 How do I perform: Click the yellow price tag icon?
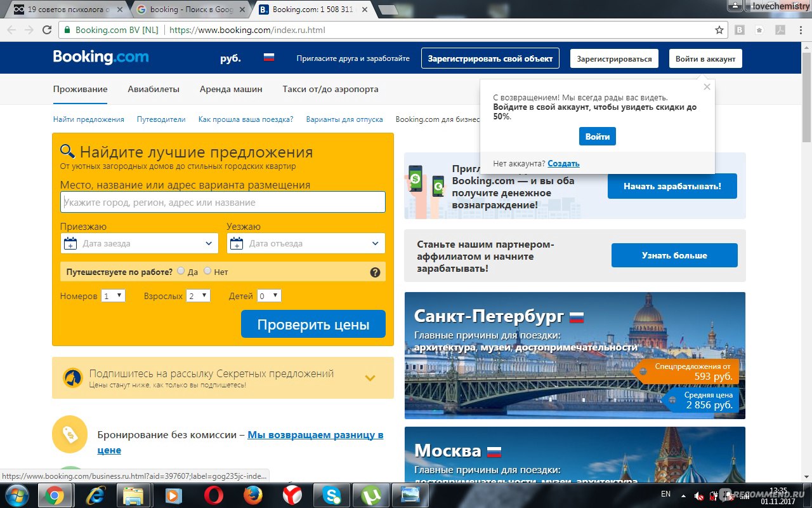click(70, 434)
